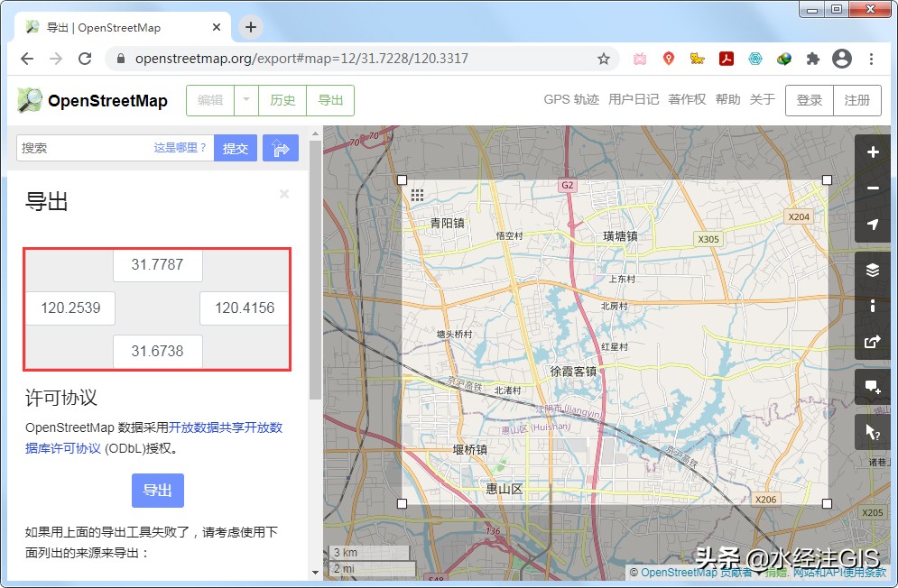Open the 编辑 editor button

[210, 100]
